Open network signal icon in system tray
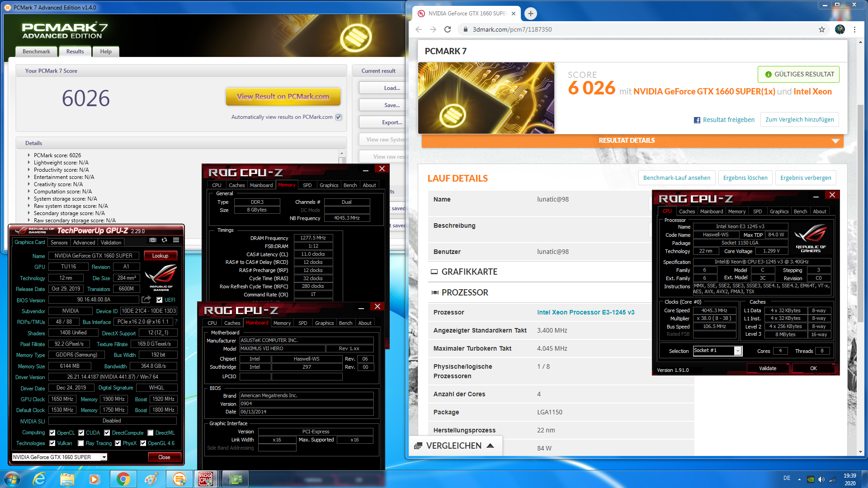This screenshot has width=868, height=488. click(832, 479)
